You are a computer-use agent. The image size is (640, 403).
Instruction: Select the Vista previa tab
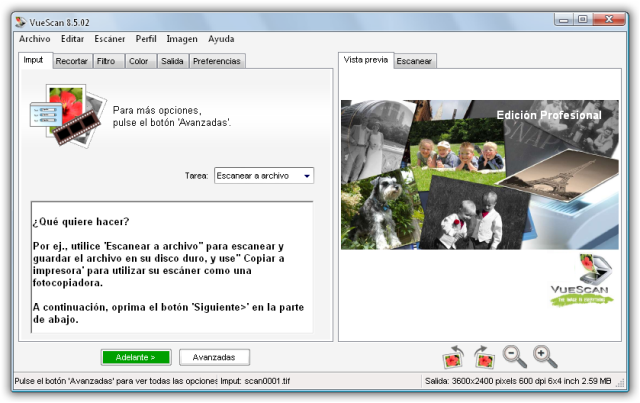(x=366, y=60)
